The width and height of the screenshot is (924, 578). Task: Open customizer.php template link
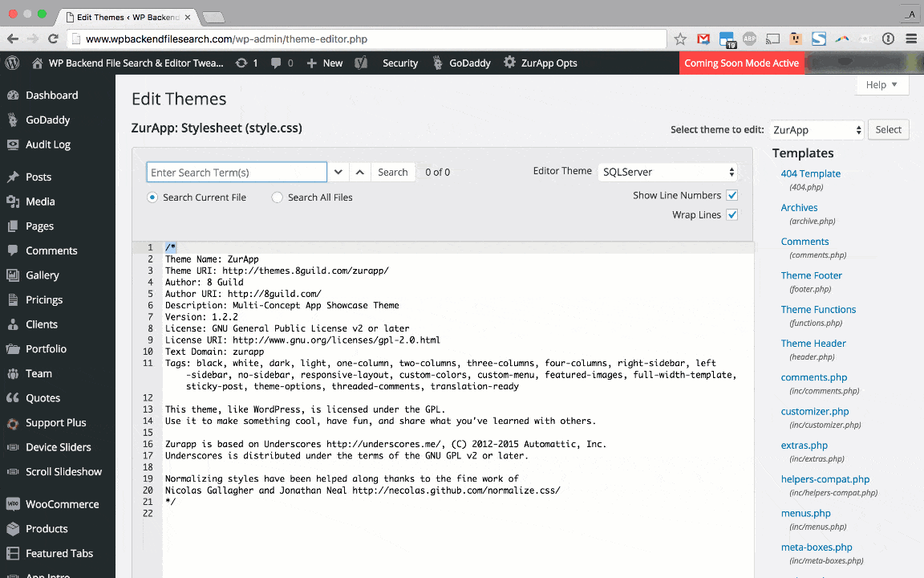coord(814,412)
